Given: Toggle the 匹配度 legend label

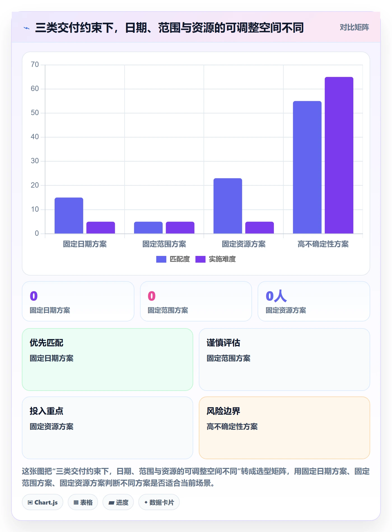Looking at the screenshot, I should (x=180, y=259).
